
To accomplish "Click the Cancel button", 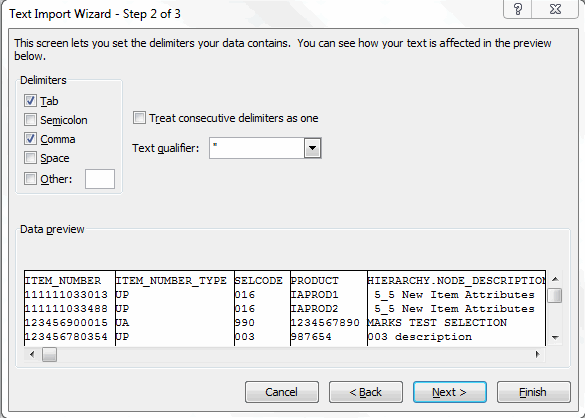I will 282,392.
